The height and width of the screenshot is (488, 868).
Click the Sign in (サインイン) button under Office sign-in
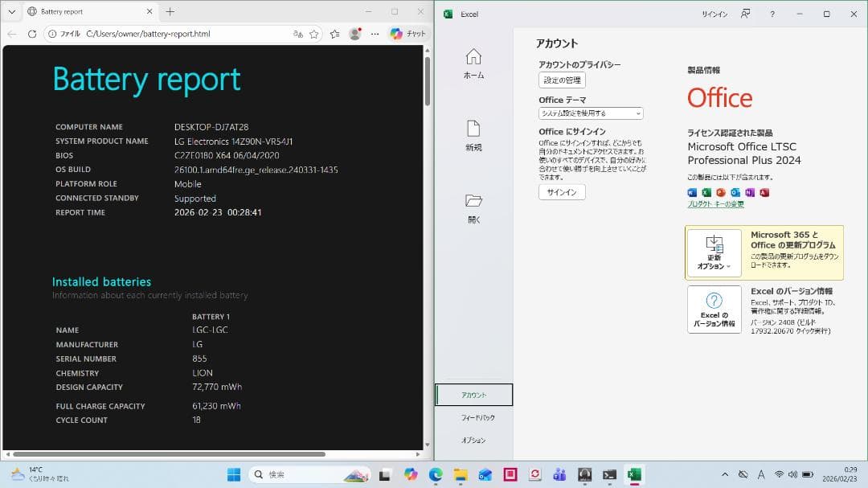click(x=562, y=192)
